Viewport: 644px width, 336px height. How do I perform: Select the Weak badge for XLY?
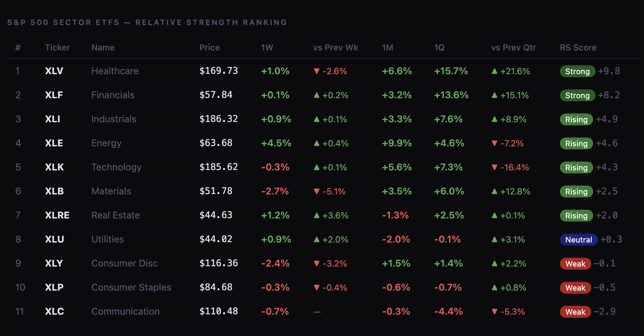(575, 264)
